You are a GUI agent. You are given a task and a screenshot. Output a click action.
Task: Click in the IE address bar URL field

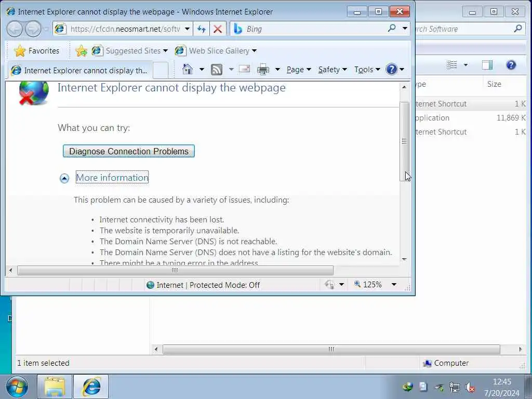125,29
